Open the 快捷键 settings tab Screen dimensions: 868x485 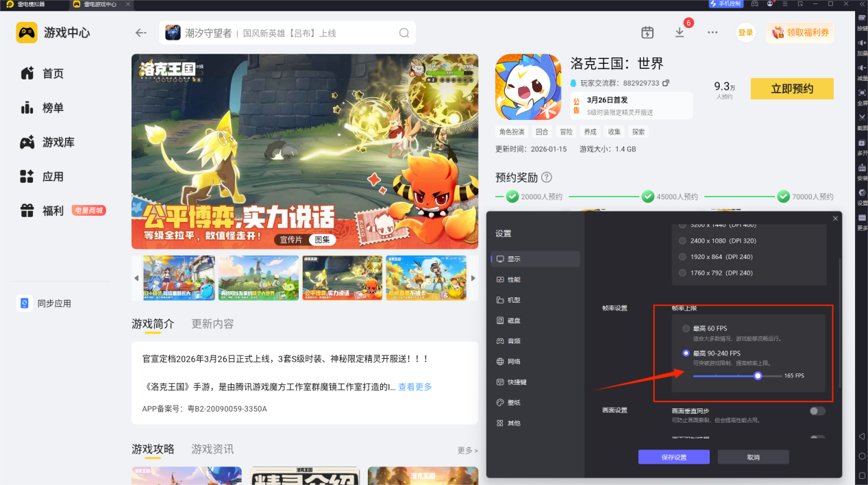536,382
